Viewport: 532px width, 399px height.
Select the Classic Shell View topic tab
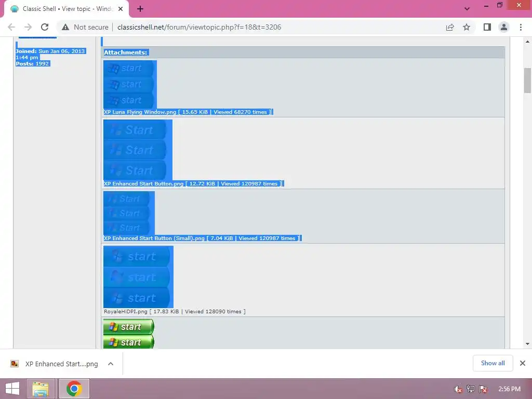click(67, 9)
